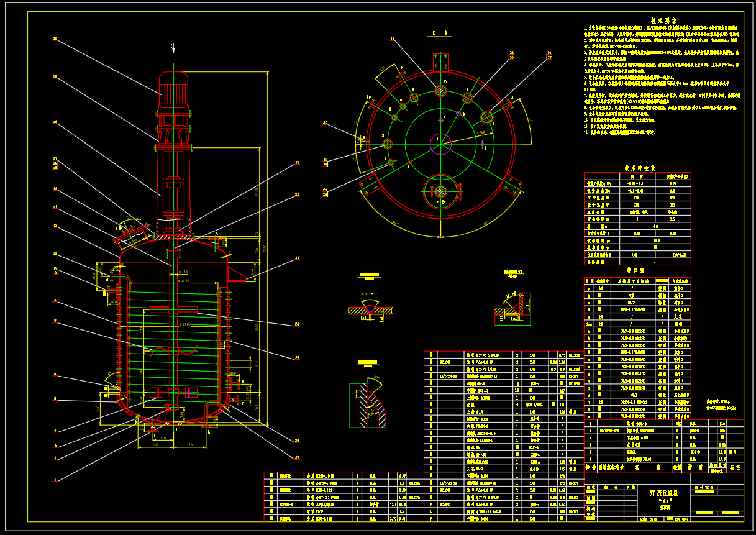Screen dimensions: 756x535
Task: Click part callout number 1 at lower left
Action: [x=55, y=480]
